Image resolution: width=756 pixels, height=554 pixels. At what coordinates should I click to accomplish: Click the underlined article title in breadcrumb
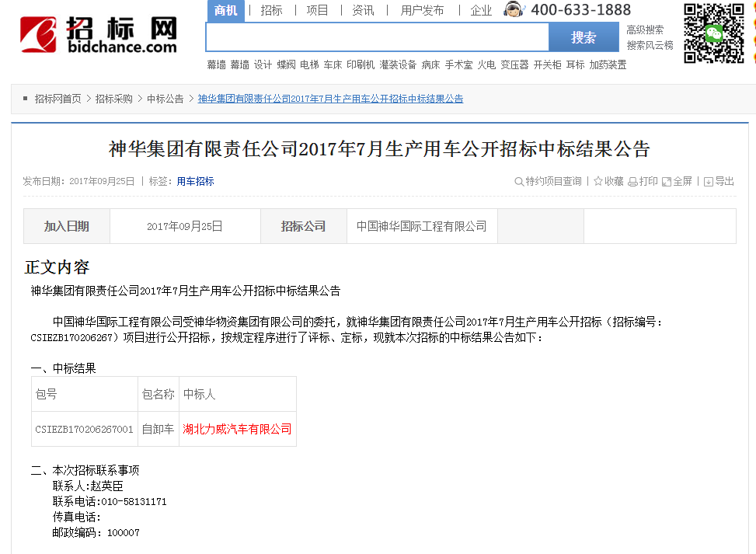point(330,99)
